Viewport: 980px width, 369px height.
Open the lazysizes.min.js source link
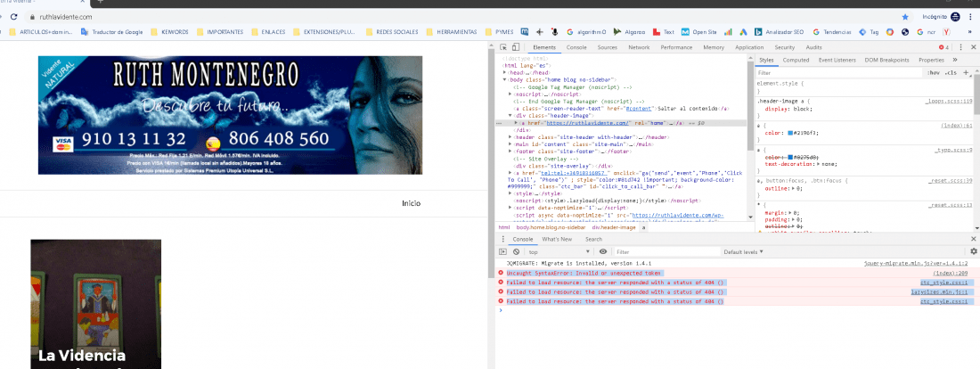(939, 292)
